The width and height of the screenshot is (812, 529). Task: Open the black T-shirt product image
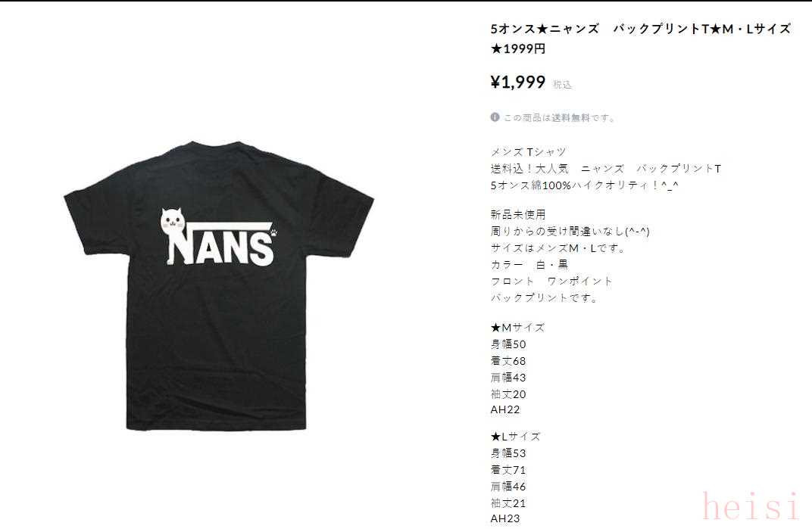click(x=219, y=285)
